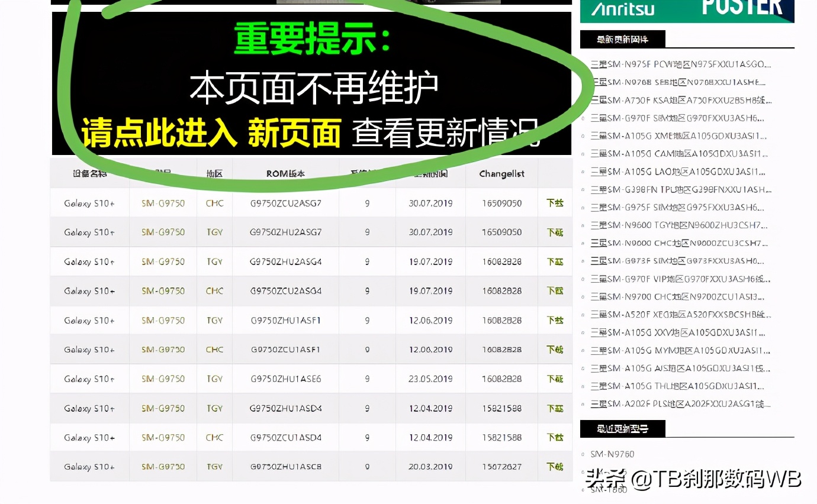
Task: Select CHC region link in G9750ZCU1ASD4 row
Action: 214,438
